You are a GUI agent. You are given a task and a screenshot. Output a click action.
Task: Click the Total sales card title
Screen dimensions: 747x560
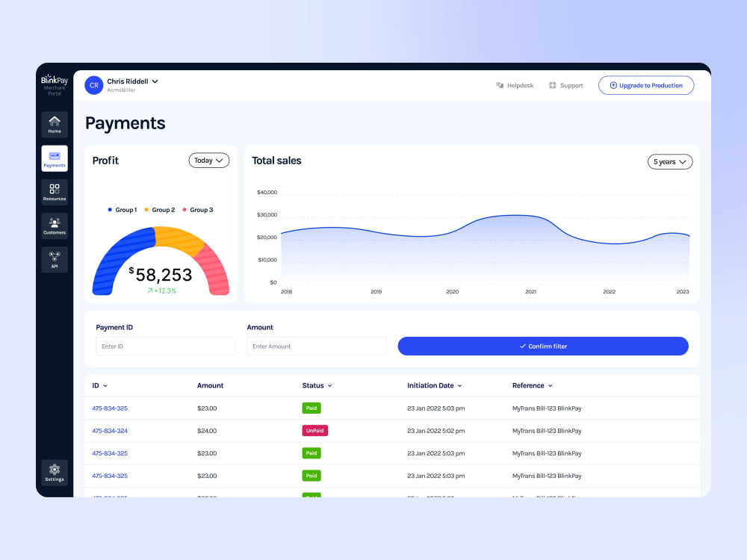click(x=276, y=161)
